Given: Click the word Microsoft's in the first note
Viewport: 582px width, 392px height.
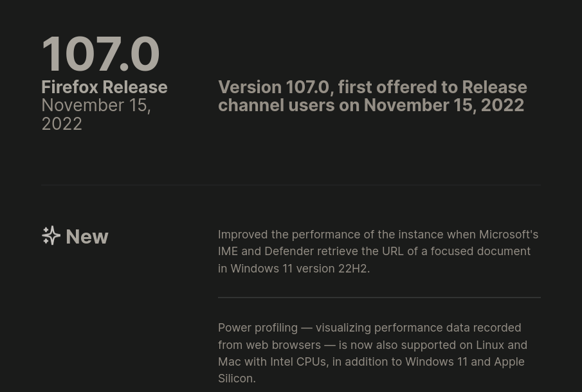Looking at the screenshot, I should tap(508, 235).
